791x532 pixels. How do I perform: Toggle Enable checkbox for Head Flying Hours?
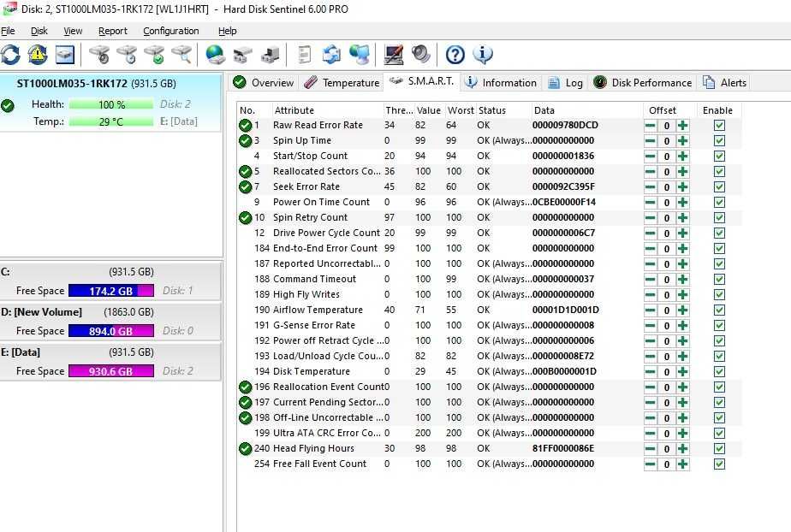pyautogui.click(x=719, y=448)
